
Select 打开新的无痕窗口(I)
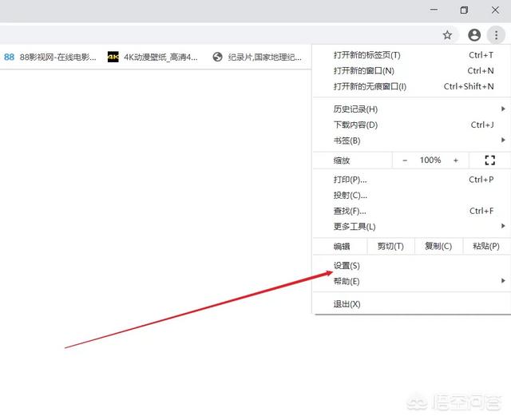pos(370,87)
